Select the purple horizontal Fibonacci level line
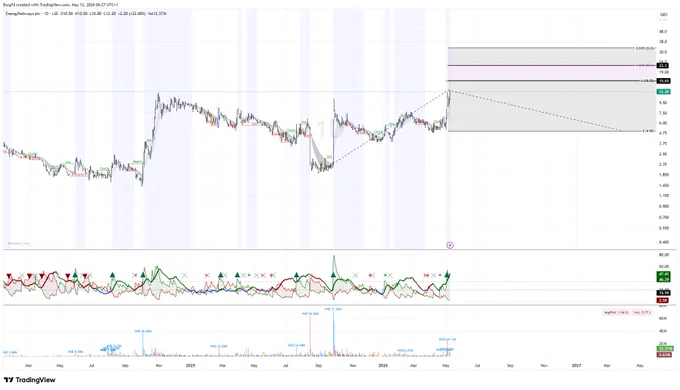Screen dimensions: 680x390 coord(552,66)
